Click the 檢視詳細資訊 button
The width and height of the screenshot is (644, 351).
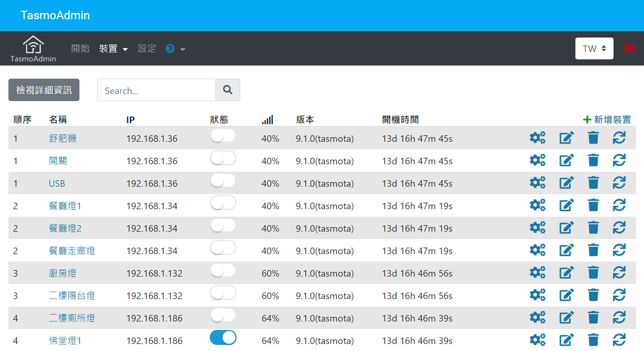pyautogui.click(x=44, y=90)
